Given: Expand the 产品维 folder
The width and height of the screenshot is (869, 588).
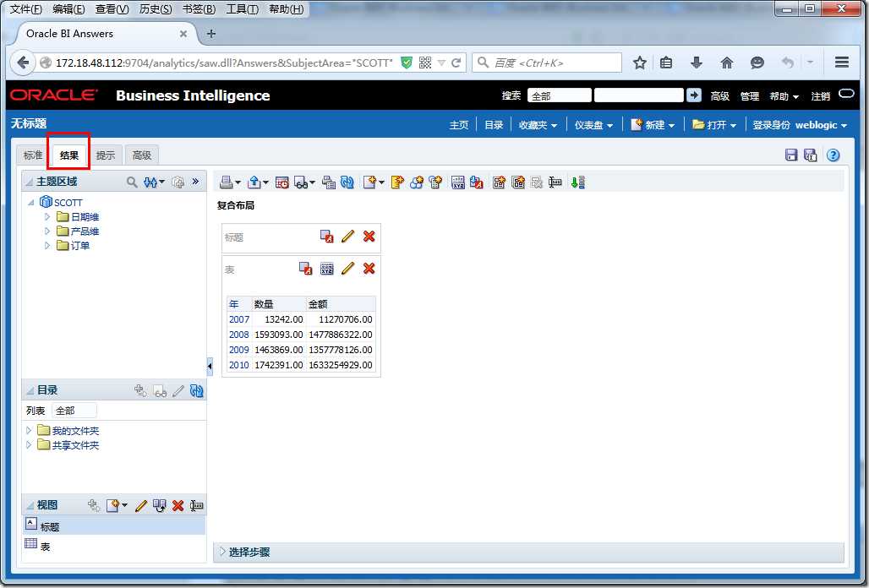Looking at the screenshot, I should (x=47, y=231).
